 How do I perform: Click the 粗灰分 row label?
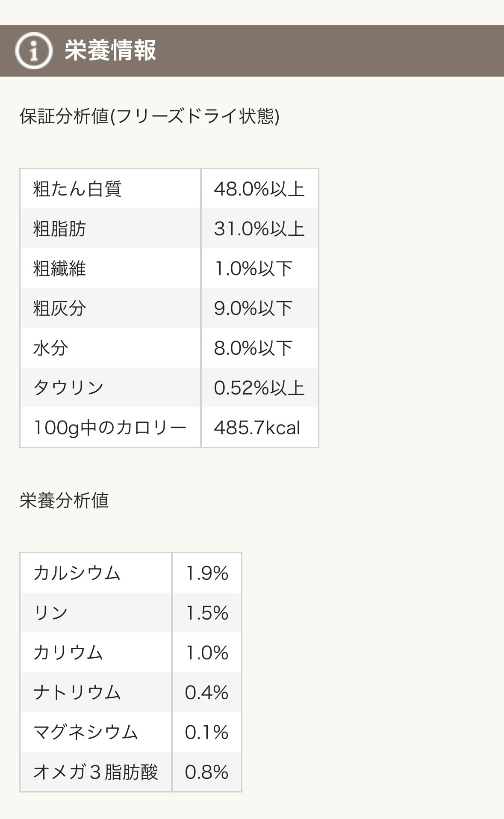pos(59,308)
